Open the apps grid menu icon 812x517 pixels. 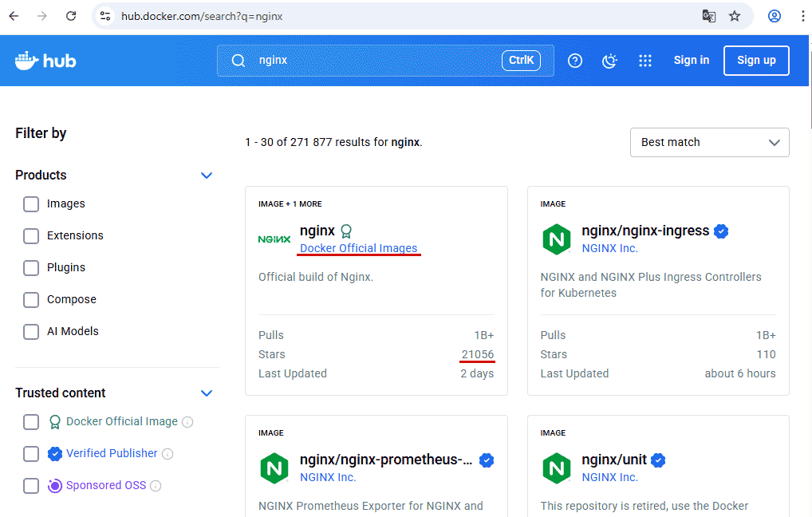pyautogui.click(x=645, y=61)
